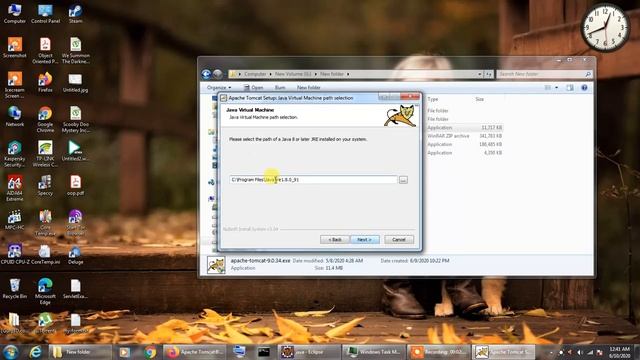Click Cancel in Tomcat setup
Viewport: 640px width, 360px height.
coord(399,240)
